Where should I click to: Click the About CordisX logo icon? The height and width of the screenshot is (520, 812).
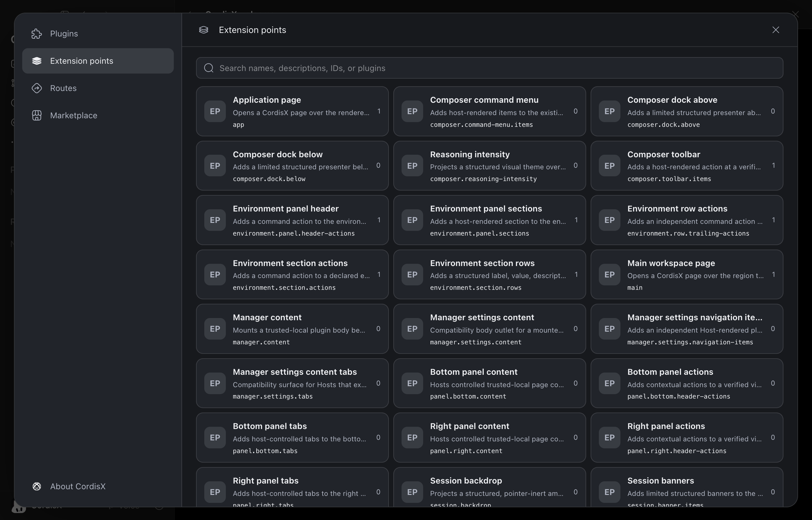[37, 486]
